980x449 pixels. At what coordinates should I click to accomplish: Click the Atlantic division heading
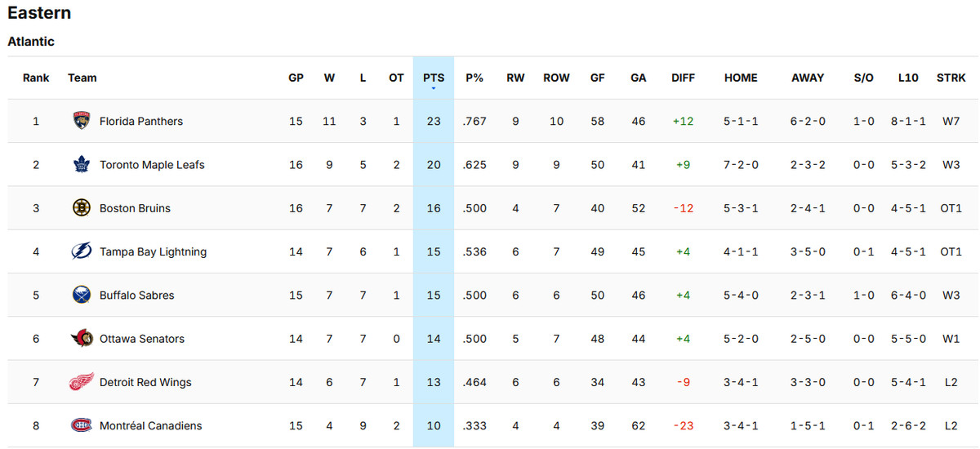point(31,41)
